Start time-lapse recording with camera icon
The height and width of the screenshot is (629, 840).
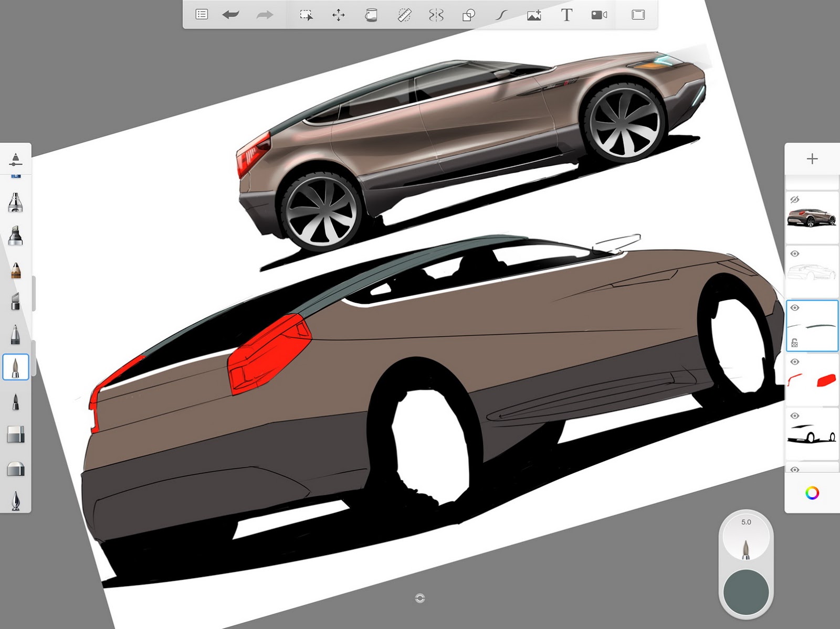coord(599,15)
